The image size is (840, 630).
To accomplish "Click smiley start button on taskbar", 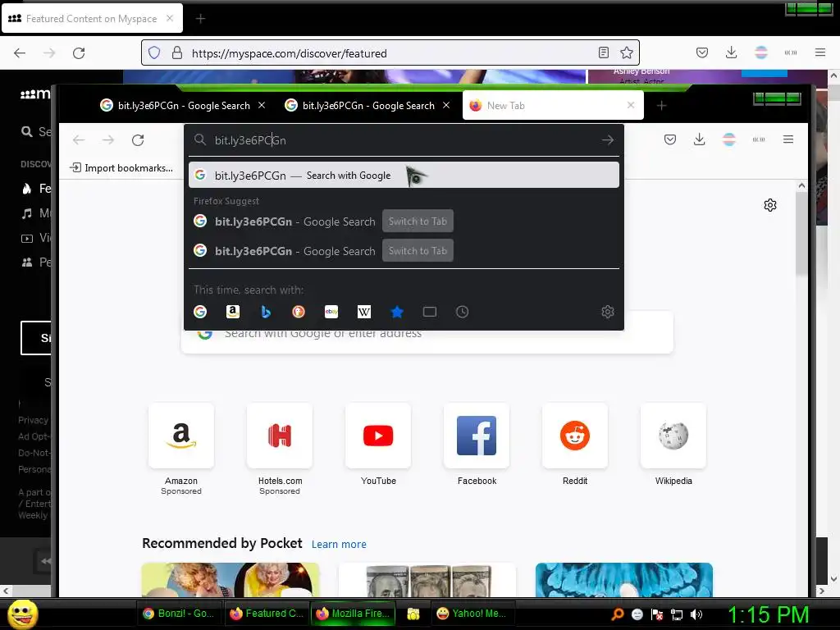I will pyautogui.click(x=22, y=614).
